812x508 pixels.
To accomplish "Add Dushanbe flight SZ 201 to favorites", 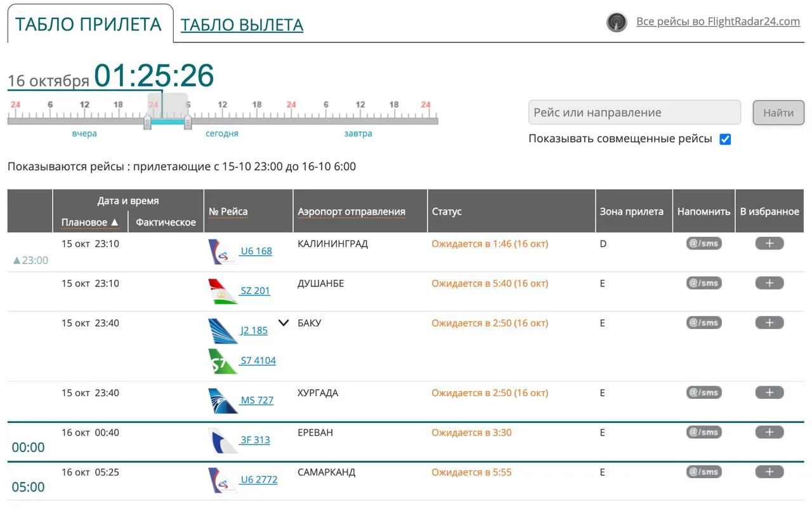I will [769, 283].
